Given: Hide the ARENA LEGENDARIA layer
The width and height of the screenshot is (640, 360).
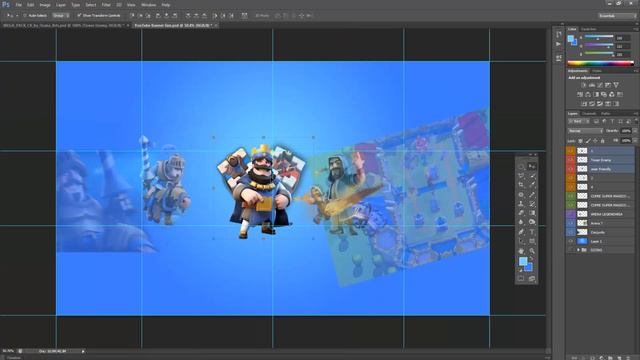Looking at the screenshot, I should pos(570,214).
